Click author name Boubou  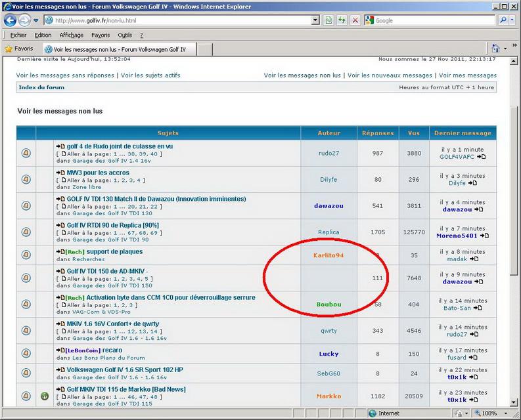tap(328, 304)
